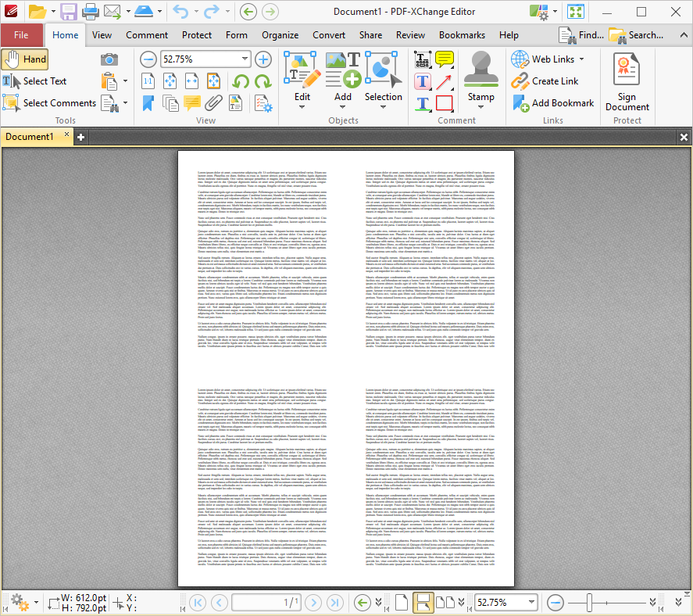Select the Sticky Note comment tool
693x616 pixels.
[x=445, y=59]
